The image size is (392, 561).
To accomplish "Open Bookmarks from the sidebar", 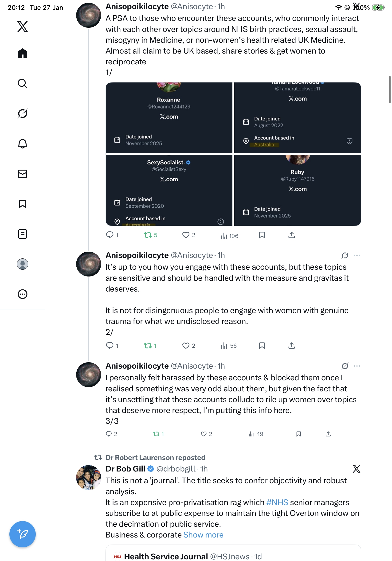I will [x=23, y=204].
